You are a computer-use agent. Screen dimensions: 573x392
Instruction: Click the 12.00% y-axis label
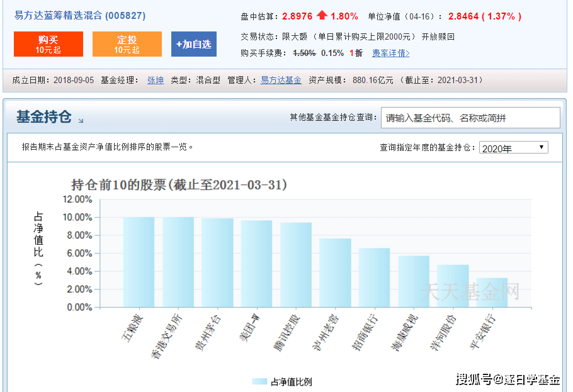pos(77,199)
